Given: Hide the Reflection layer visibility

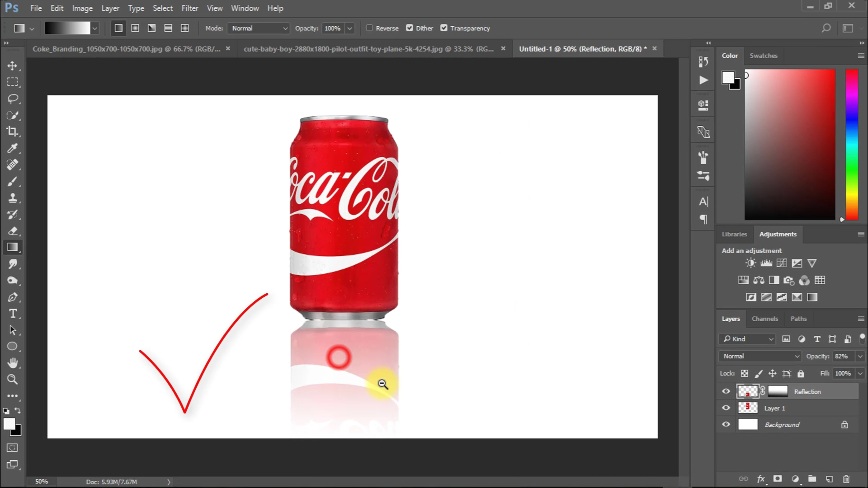Looking at the screenshot, I should [726, 391].
